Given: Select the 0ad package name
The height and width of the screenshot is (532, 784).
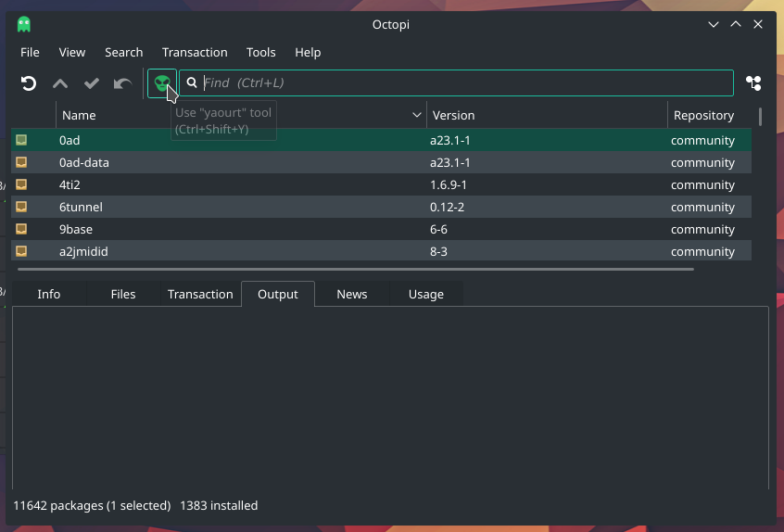Looking at the screenshot, I should [70, 141].
